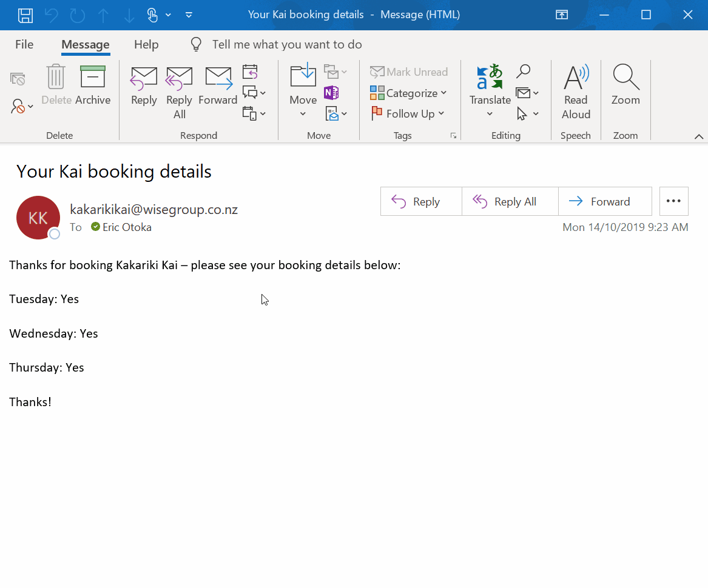
Task: Click the Ignore conversation icon
Action: (18, 79)
